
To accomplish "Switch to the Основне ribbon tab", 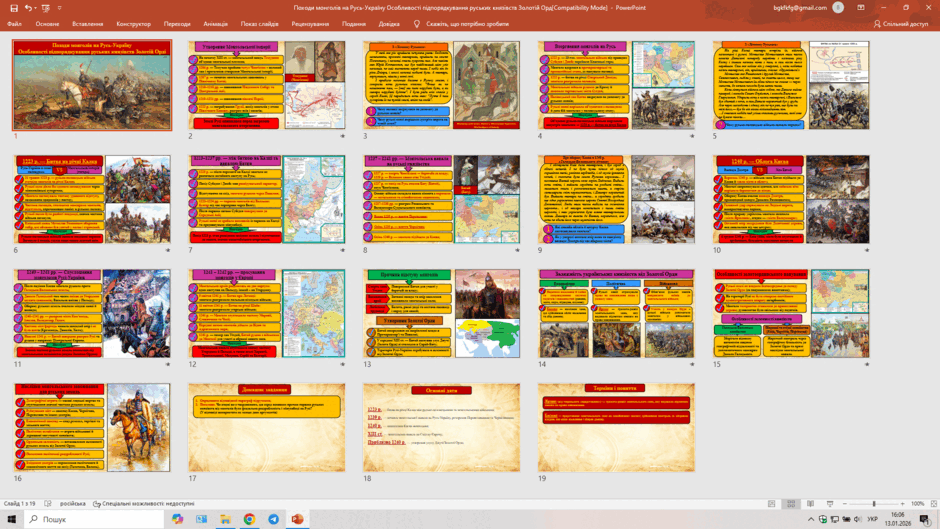I will (47, 24).
